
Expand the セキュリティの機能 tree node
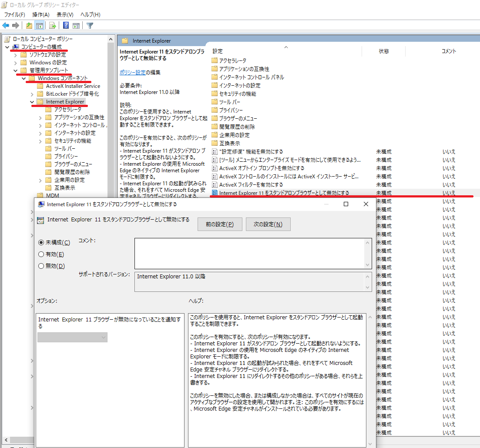pos(40,140)
